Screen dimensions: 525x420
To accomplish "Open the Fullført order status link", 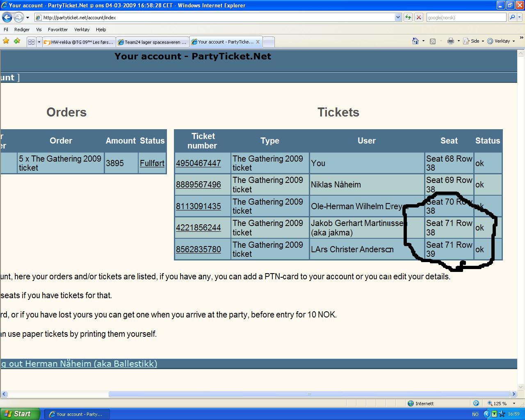I will [152, 163].
